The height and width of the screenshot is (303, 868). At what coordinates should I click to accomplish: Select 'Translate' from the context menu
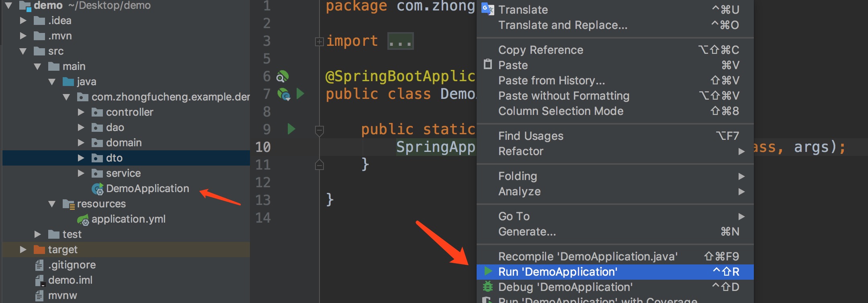point(615,10)
